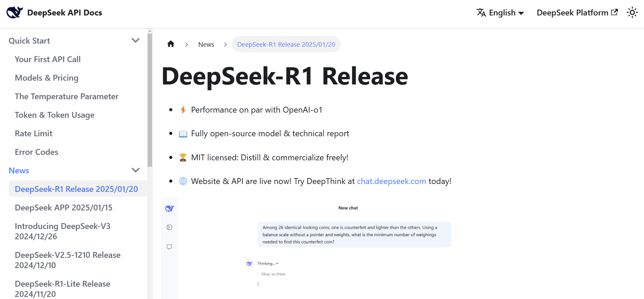Toggle light/dark mode sun icon
Viewport: 644px width, 299px height.
[x=632, y=13]
